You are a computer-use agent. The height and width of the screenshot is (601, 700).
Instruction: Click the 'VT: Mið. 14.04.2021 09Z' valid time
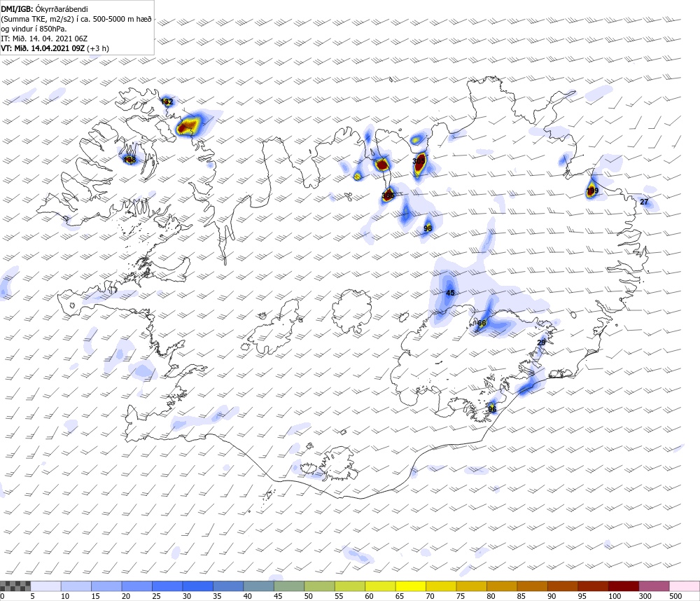pyautogui.click(x=43, y=48)
